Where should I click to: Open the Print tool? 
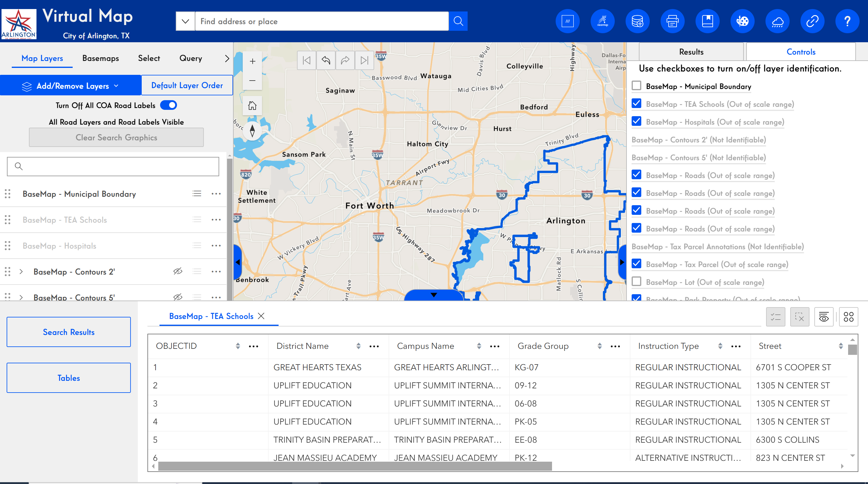pos(673,21)
